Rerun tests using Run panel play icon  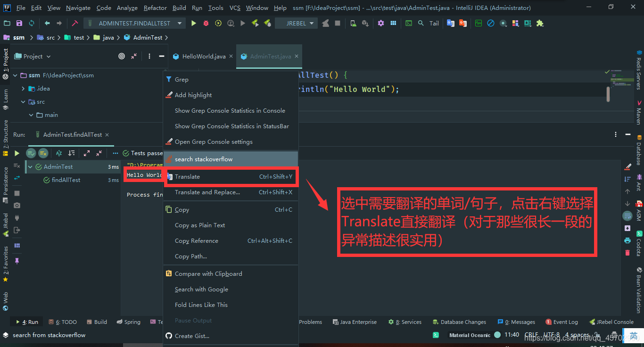click(17, 153)
